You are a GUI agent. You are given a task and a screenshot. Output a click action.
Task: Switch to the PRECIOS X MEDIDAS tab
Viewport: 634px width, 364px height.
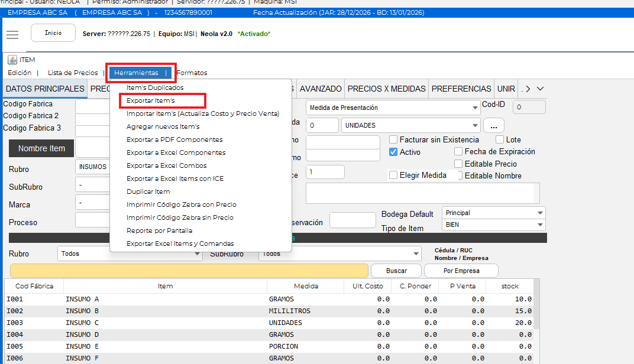click(386, 89)
